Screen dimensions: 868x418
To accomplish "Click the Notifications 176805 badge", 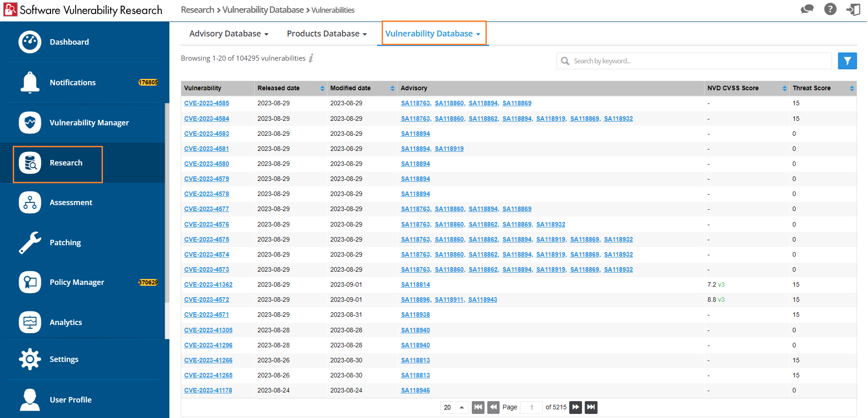I will pyautogui.click(x=148, y=83).
